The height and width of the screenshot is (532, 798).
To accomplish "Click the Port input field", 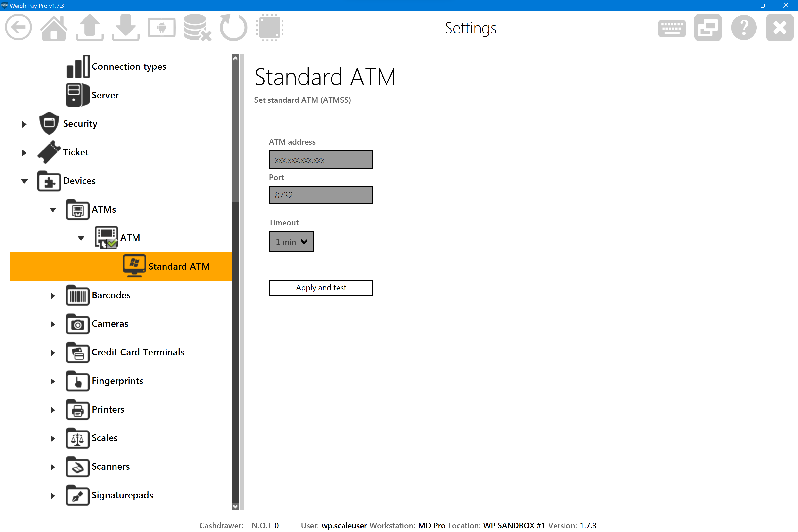I will (321, 195).
